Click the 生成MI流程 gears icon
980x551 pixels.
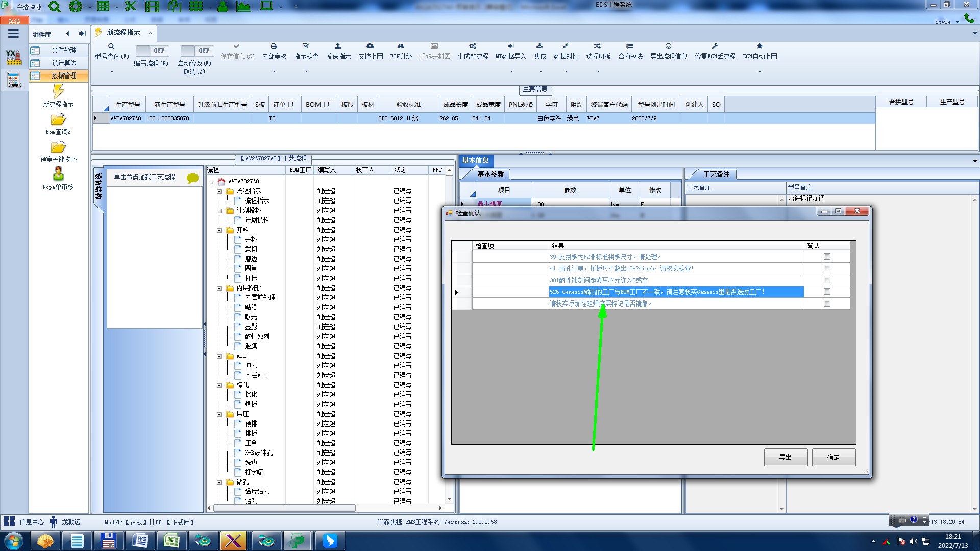473,46
